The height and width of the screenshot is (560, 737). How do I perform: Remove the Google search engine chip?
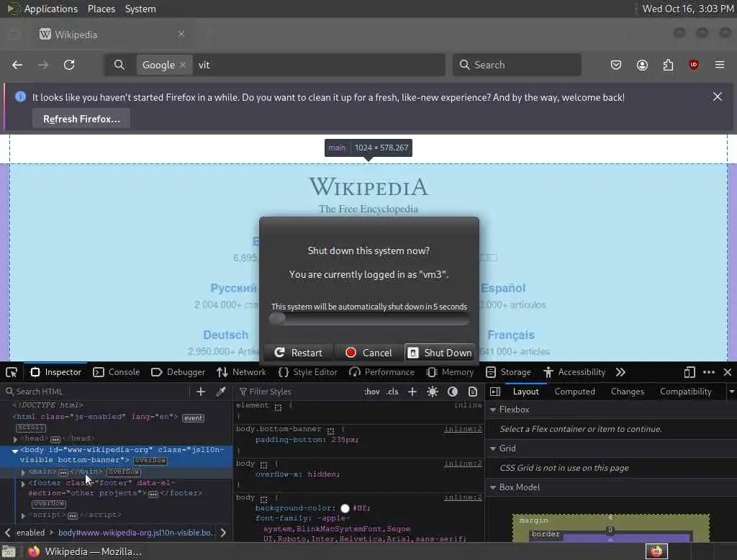click(183, 65)
